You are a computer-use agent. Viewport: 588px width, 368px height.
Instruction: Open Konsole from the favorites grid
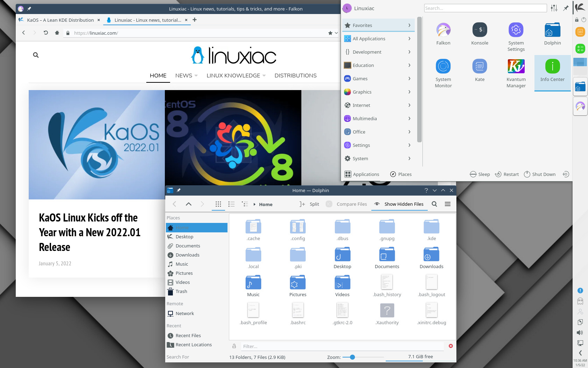click(x=479, y=34)
